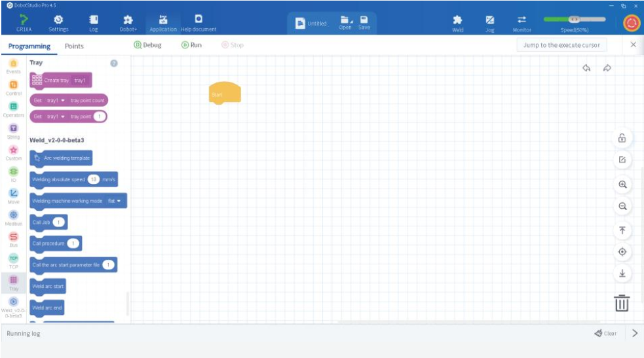Click the redo arrow on canvas
This screenshot has height=358, width=644.
click(x=607, y=67)
